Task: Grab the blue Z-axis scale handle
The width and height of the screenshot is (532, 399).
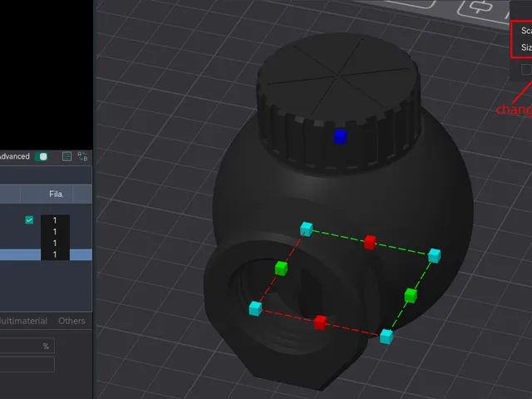Action: point(340,136)
